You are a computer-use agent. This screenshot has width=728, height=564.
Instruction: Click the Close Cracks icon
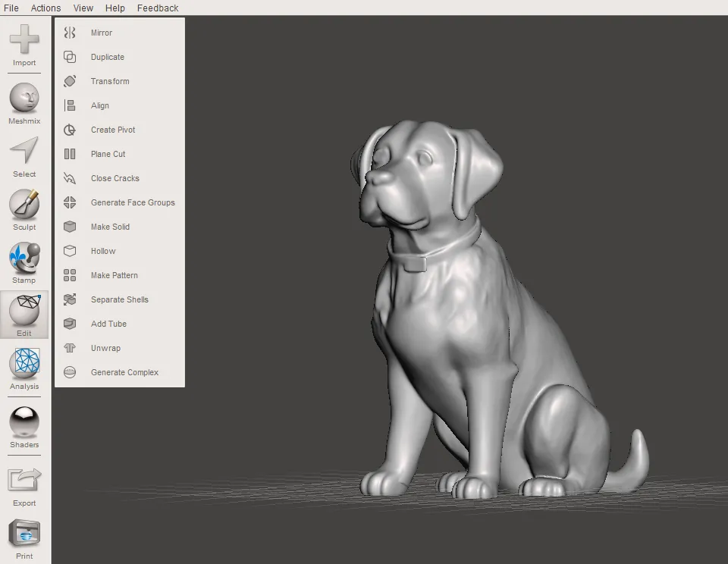70,178
